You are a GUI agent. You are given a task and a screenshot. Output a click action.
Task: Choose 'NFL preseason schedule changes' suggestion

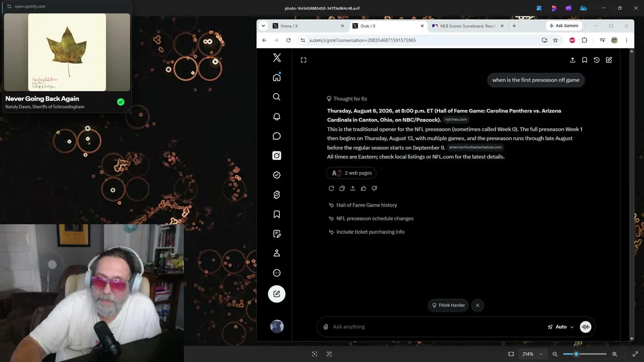[371, 219]
